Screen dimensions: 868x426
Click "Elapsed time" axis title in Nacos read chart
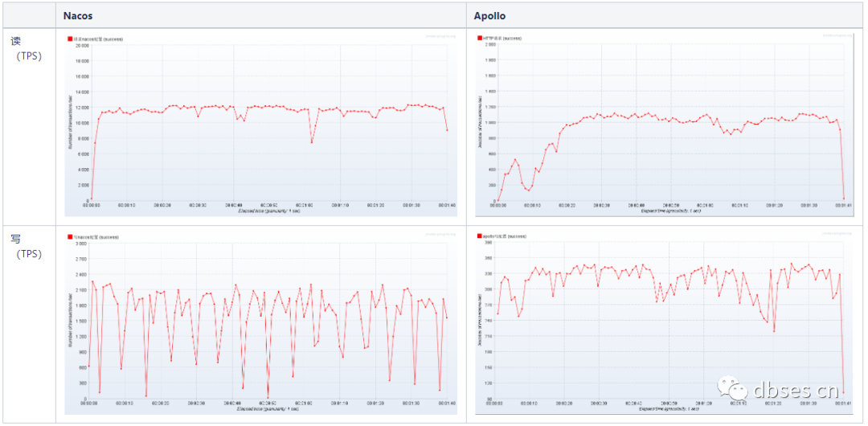pyautogui.click(x=268, y=211)
